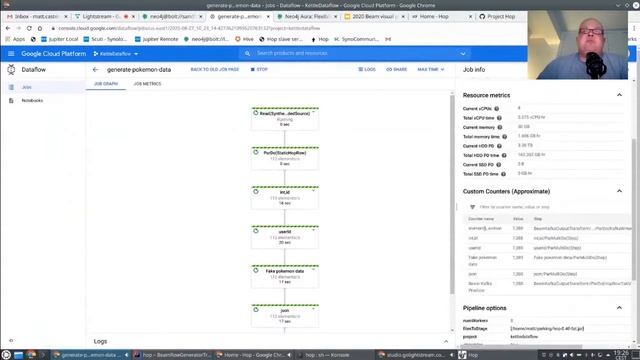The height and width of the screenshot is (360, 640).
Task: Click the search magnifier icon in the blue header
Action: pyautogui.click(x=247, y=53)
